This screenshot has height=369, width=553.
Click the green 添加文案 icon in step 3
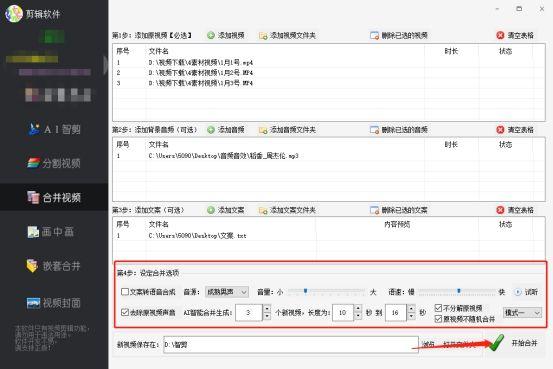[x=211, y=210]
